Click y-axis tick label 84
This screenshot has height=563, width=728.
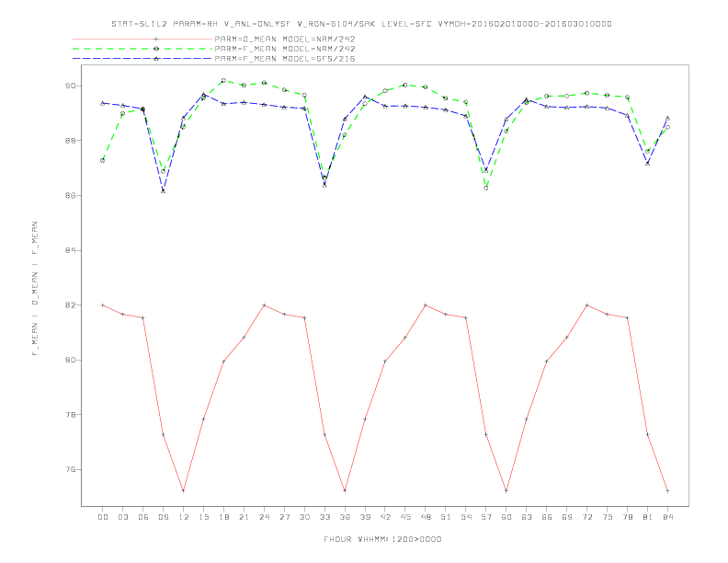pos(70,250)
